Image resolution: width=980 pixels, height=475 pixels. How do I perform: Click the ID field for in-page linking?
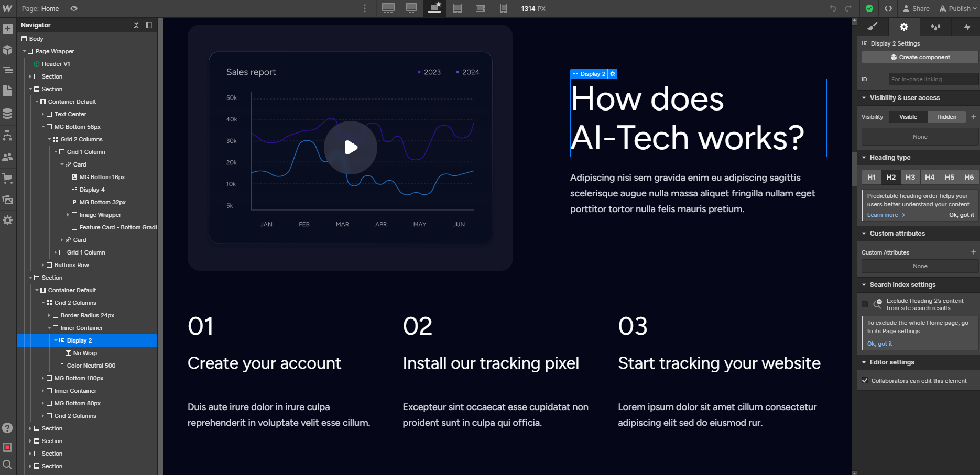point(933,79)
